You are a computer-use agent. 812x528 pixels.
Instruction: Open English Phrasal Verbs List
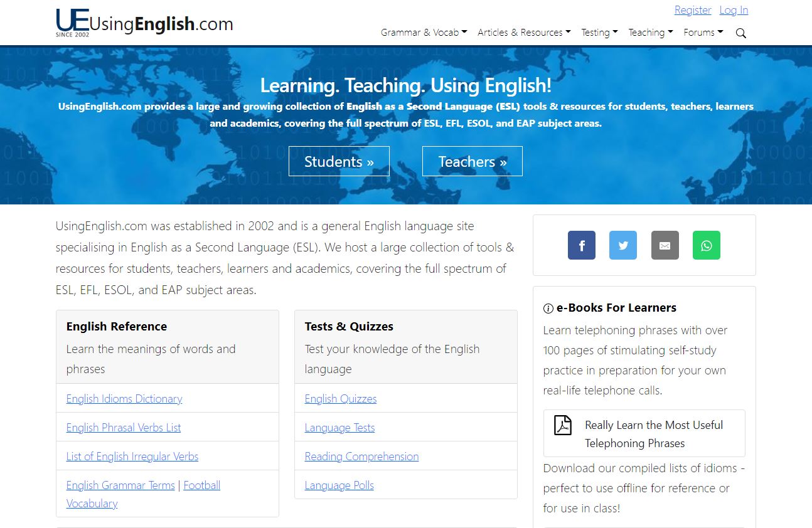coord(124,428)
